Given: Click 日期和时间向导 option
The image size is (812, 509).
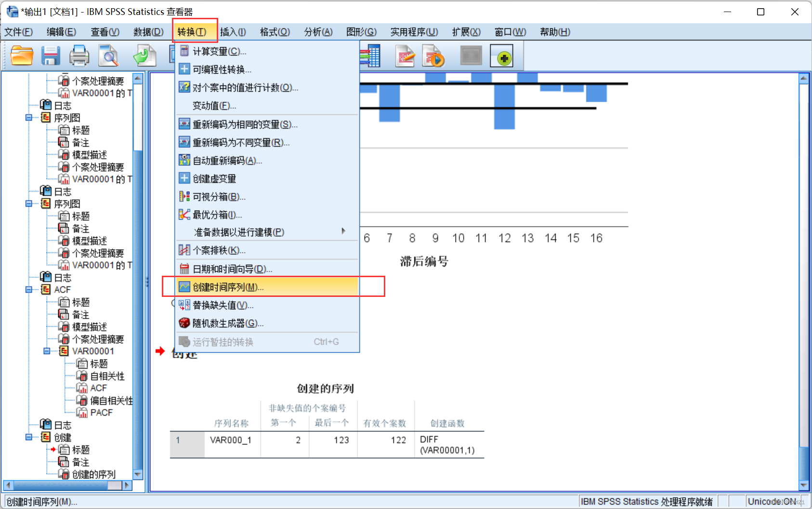Looking at the screenshot, I should point(231,268).
